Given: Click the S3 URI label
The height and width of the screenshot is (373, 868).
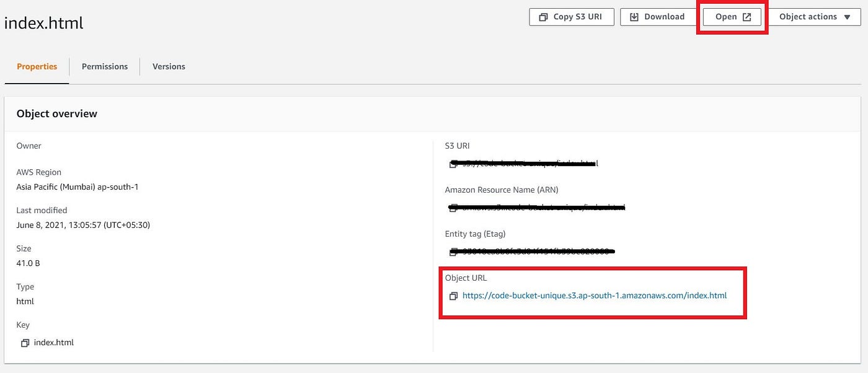Looking at the screenshot, I should [458, 146].
